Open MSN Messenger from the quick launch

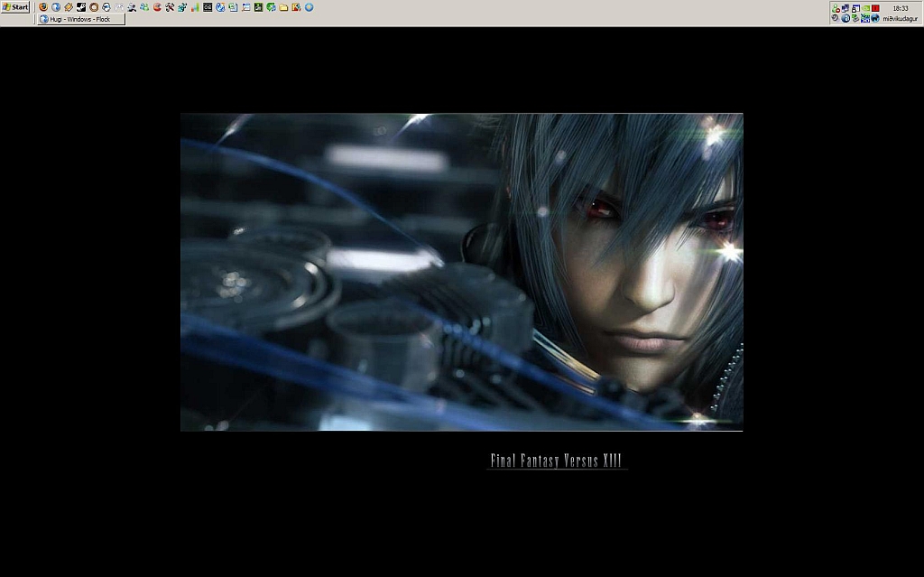[x=144, y=7]
